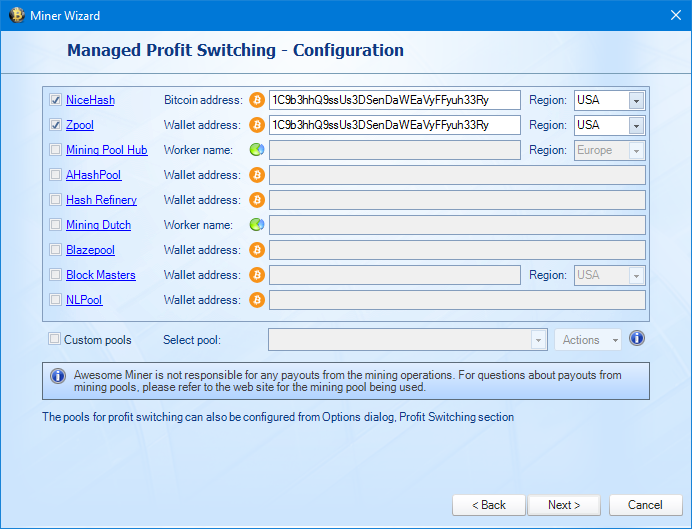Click the Bitcoin icon in NLPool row
This screenshot has width=692, height=529.
(x=257, y=300)
